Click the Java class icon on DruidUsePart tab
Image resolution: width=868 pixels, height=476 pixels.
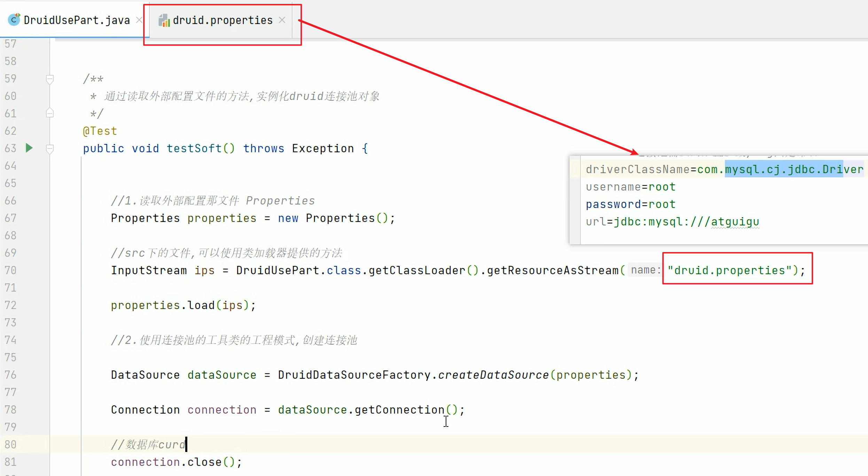point(14,20)
